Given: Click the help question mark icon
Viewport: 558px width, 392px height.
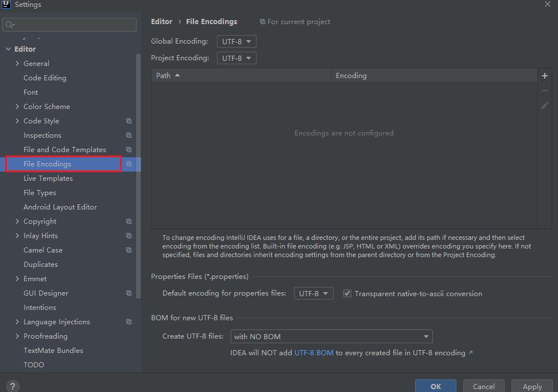Looking at the screenshot, I should pos(13,386).
